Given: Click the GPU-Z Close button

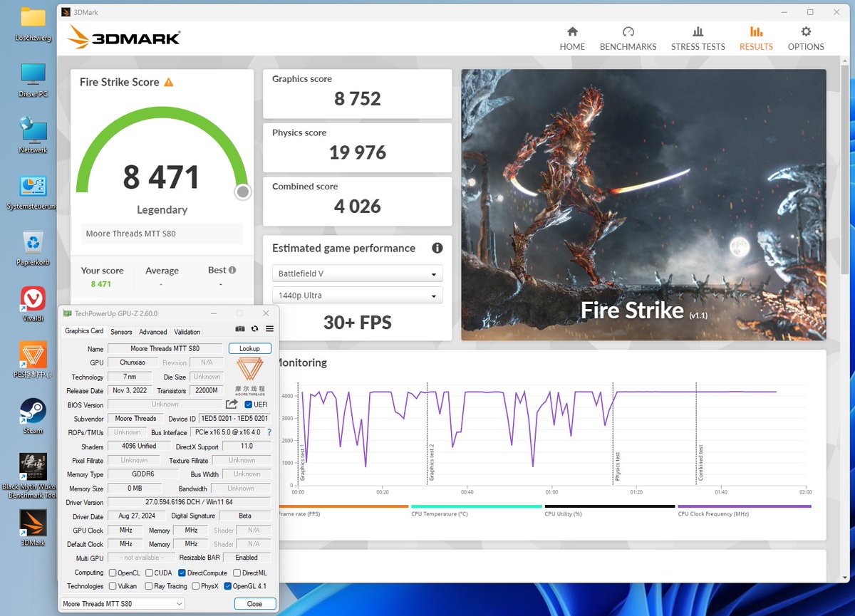Looking at the screenshot, I should click(x=254, y=603).
